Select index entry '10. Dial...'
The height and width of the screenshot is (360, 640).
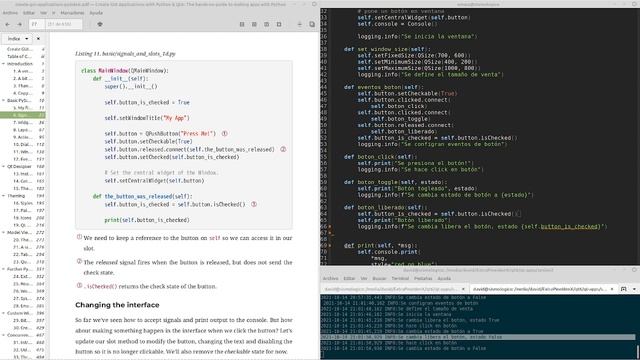23,144
